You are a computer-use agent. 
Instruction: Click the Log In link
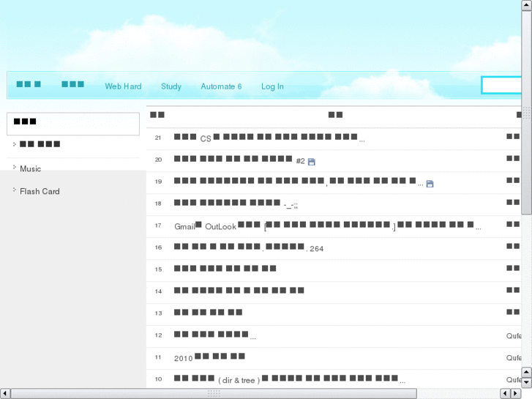coord(272,86)
